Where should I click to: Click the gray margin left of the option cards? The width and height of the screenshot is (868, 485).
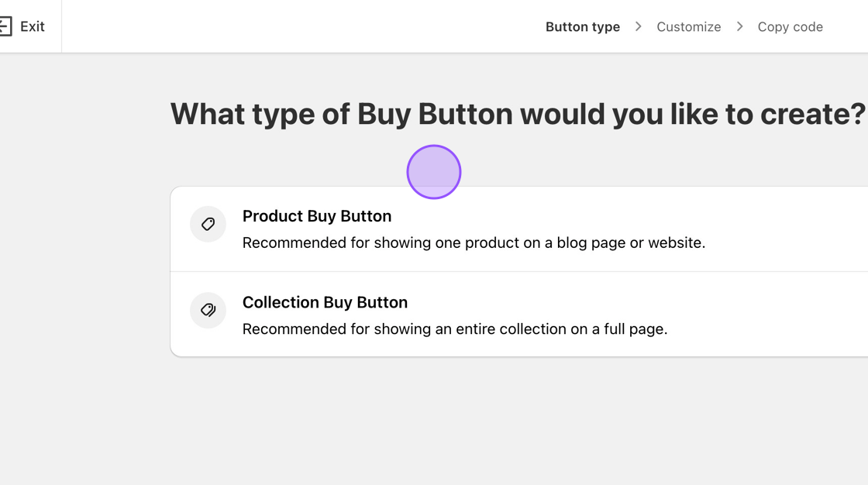coord(85,271)
